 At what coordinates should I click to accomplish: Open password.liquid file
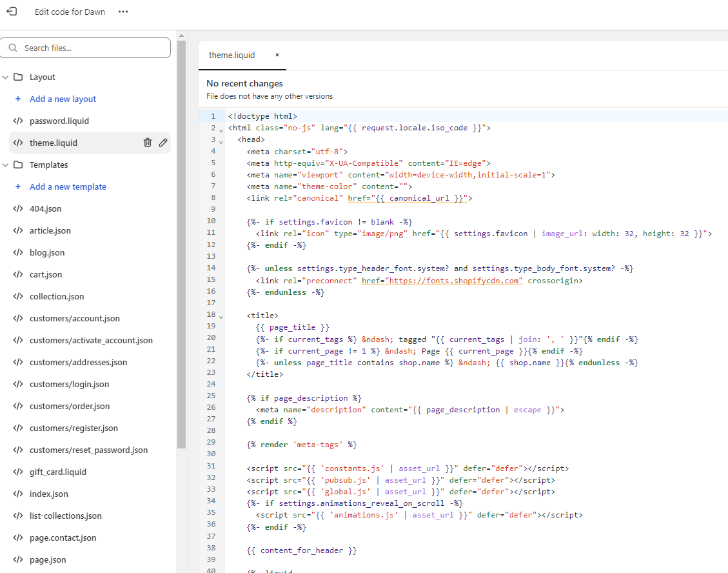coord(59,121)
